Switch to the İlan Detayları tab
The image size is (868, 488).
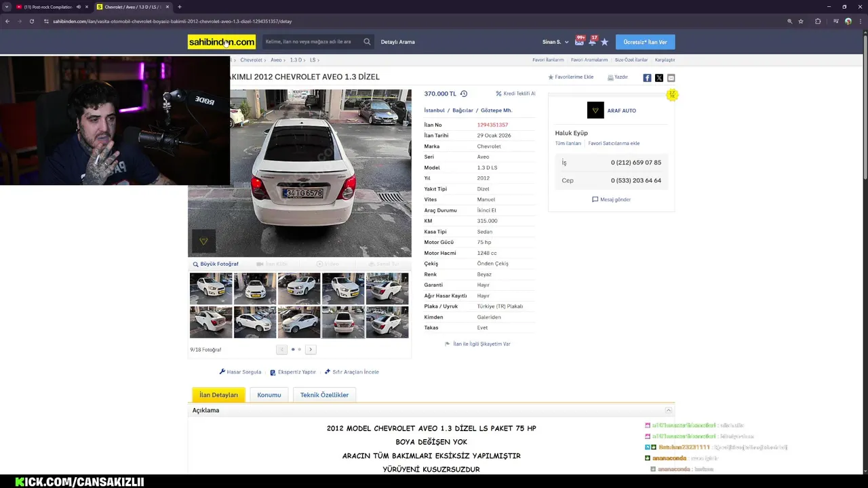(218, 395)
